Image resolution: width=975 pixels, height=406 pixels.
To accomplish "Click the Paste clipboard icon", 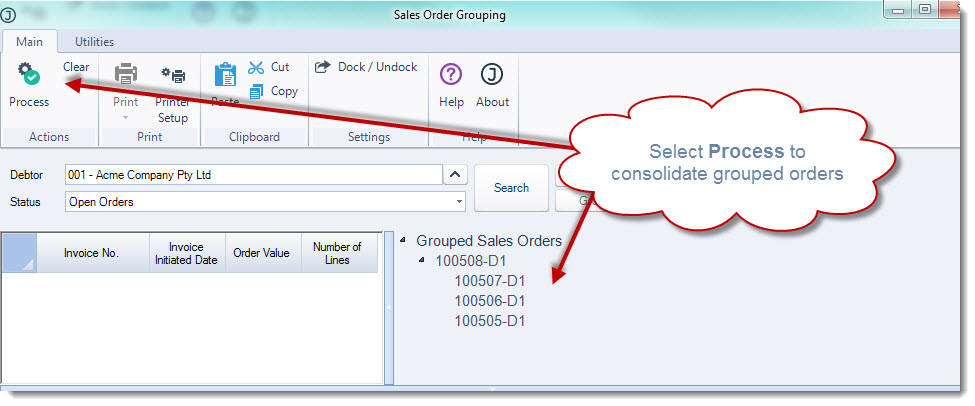I will [x=225, y=75].
